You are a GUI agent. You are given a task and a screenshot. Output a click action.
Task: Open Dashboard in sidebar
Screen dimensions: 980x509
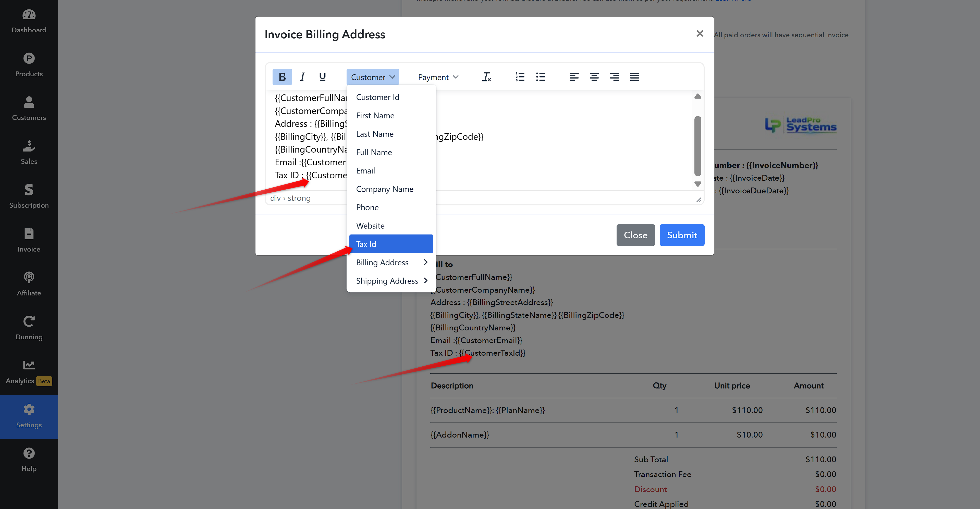coord(29,21)
